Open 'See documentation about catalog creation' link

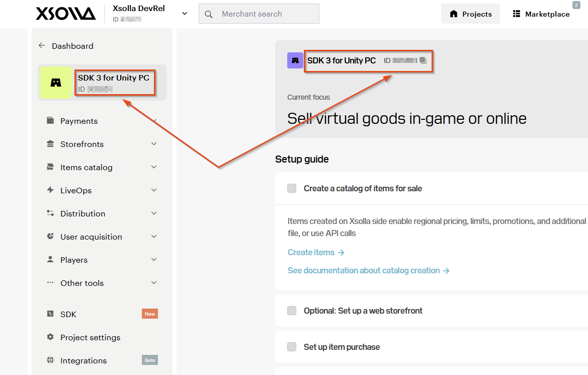[x=363, y=270]
